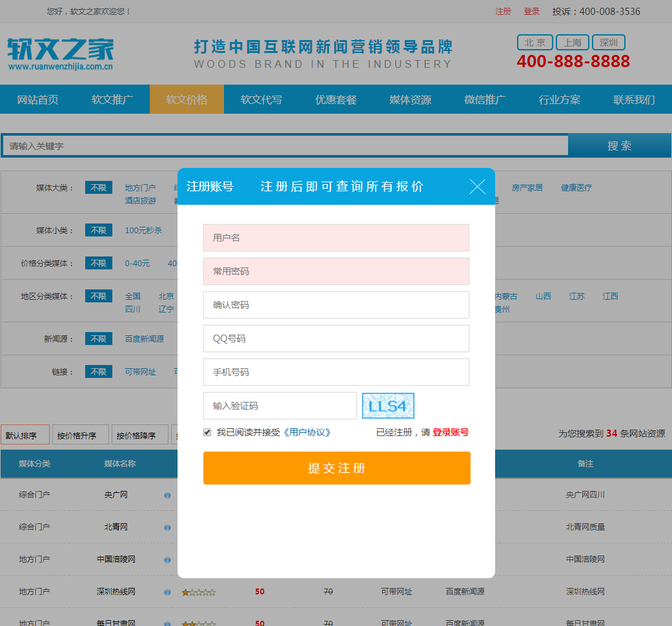Click the info icon beside 中国涪陵网
Screen dimensions: 672x626
pos(167,560)
